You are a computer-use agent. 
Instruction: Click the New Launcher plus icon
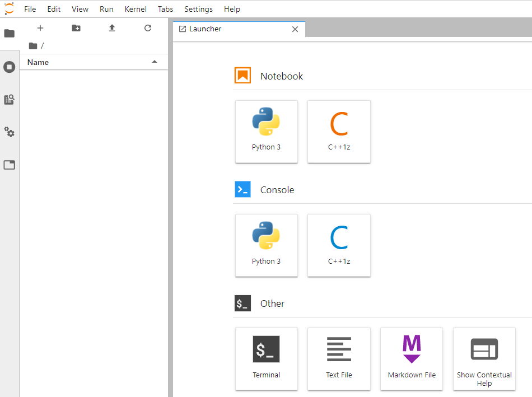pos(40,28)
